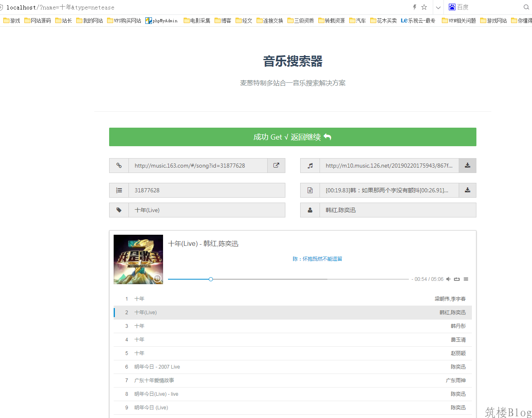Click the Baidu search magnifier icon
532x418 pixels.
tap(526, 7)
